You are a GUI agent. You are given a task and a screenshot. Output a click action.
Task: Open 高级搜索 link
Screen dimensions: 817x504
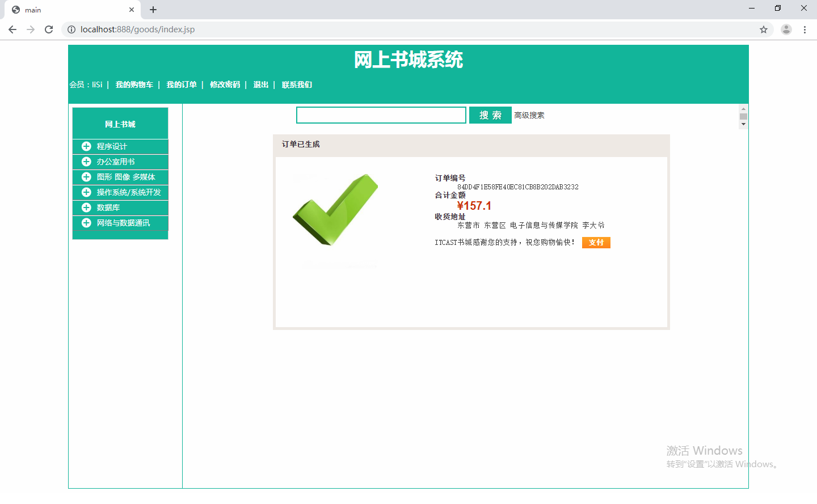click(x=529, y=115)
